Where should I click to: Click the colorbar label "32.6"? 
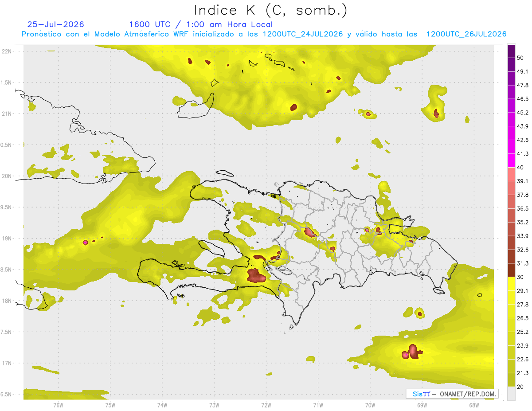(523, 250)
